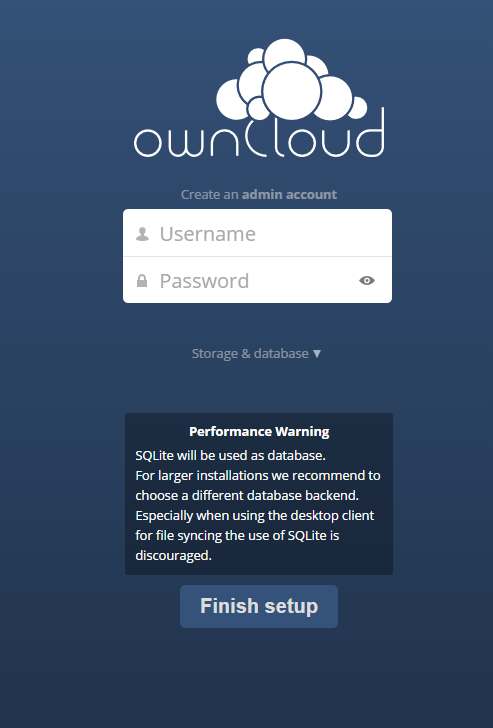Screen dimensions: 493x728
Task: Click the 'Create an admin account' label
Action: point(259,195)
